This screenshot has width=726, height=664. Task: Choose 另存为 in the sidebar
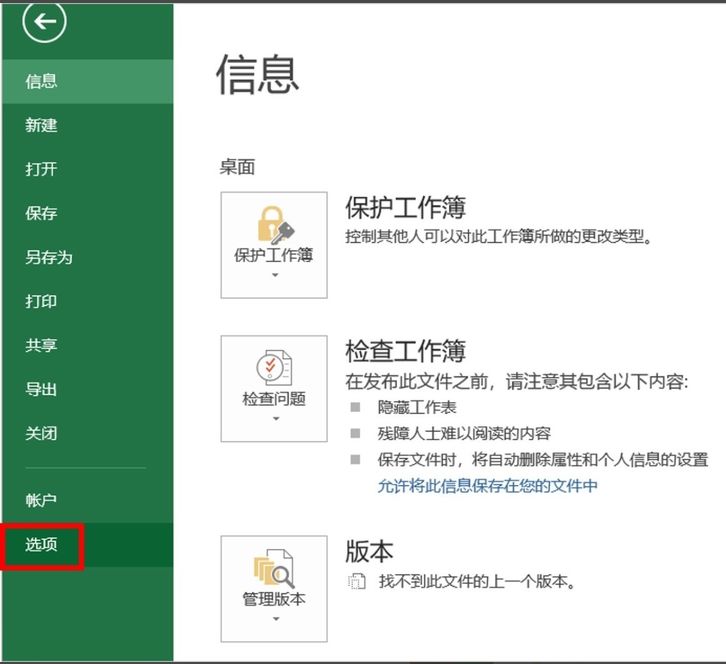[88, 257]
